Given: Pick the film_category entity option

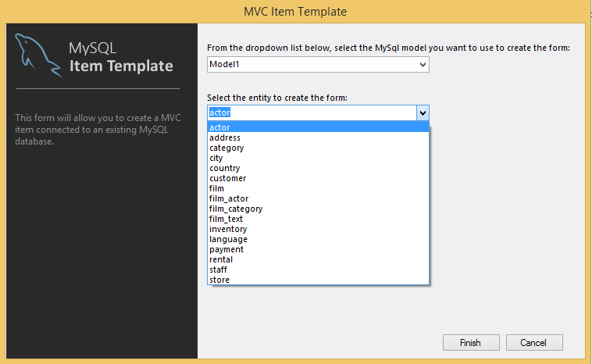Looking at the screenshot, I should (318, 209).
